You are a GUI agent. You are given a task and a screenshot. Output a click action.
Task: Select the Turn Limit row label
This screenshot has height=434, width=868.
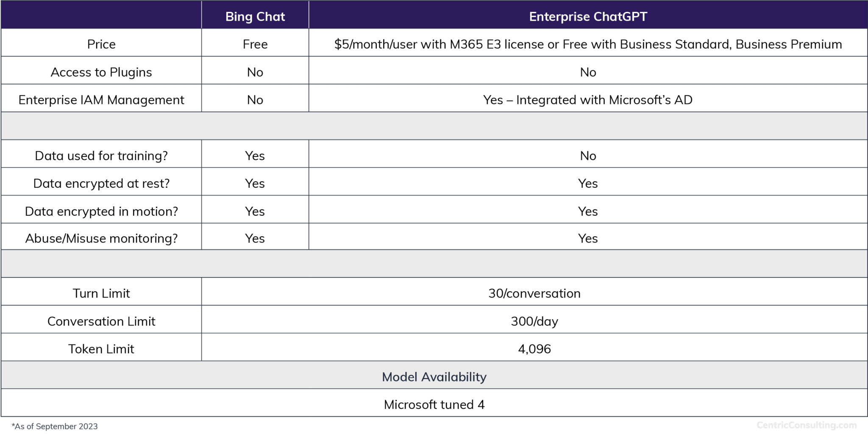click(101, 293)
